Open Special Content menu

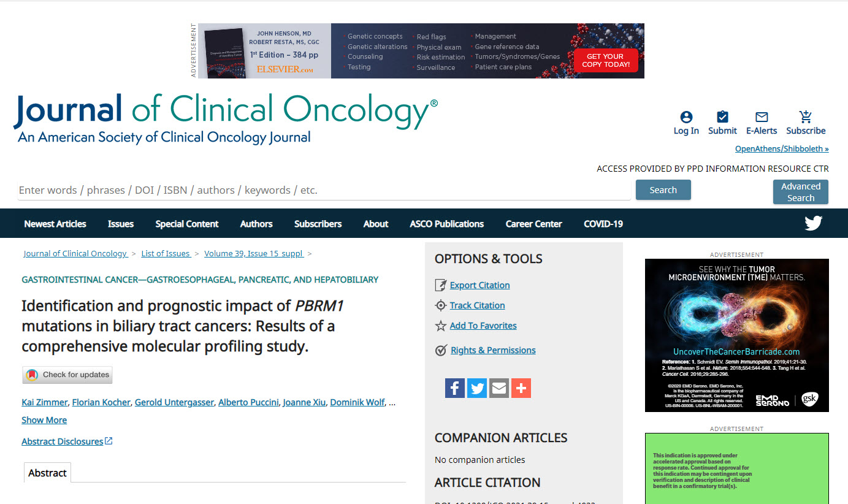click(x=187, y=224)
